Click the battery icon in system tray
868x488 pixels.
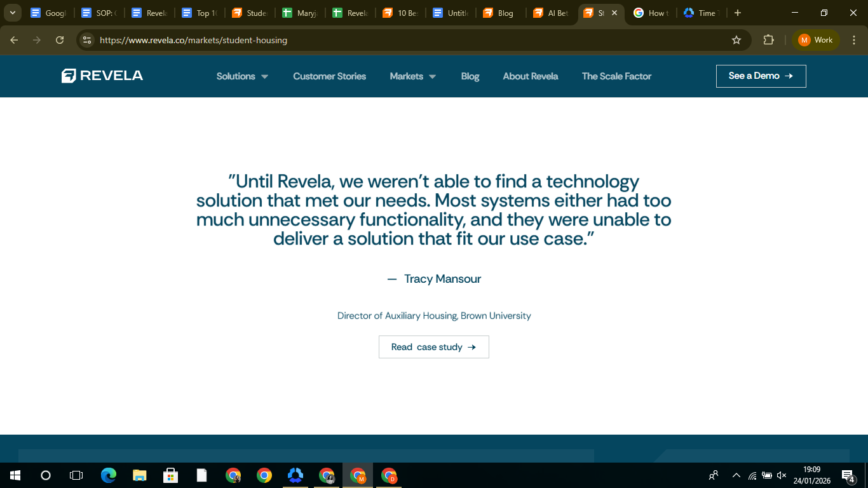point(767,475)
